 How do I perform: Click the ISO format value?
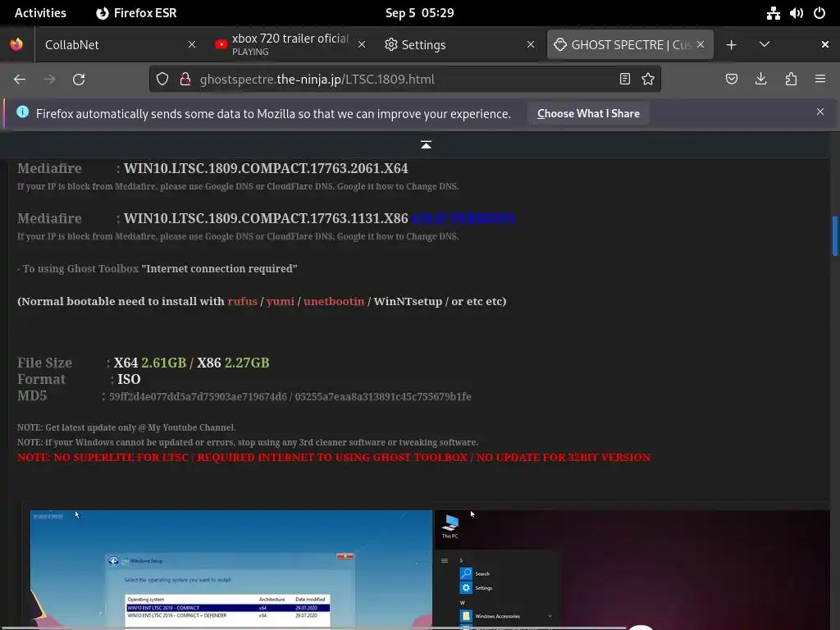point(129,379)
